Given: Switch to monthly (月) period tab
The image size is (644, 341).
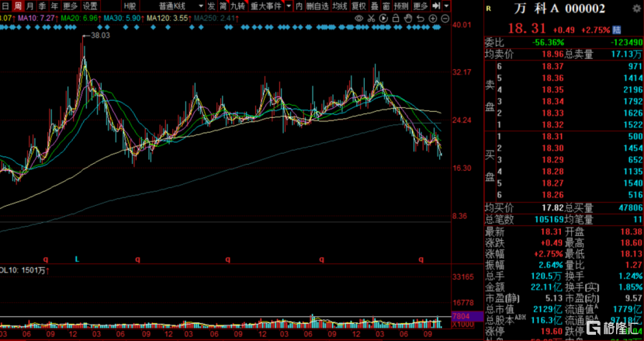Looking at the screenshot, I should point(30,5).
